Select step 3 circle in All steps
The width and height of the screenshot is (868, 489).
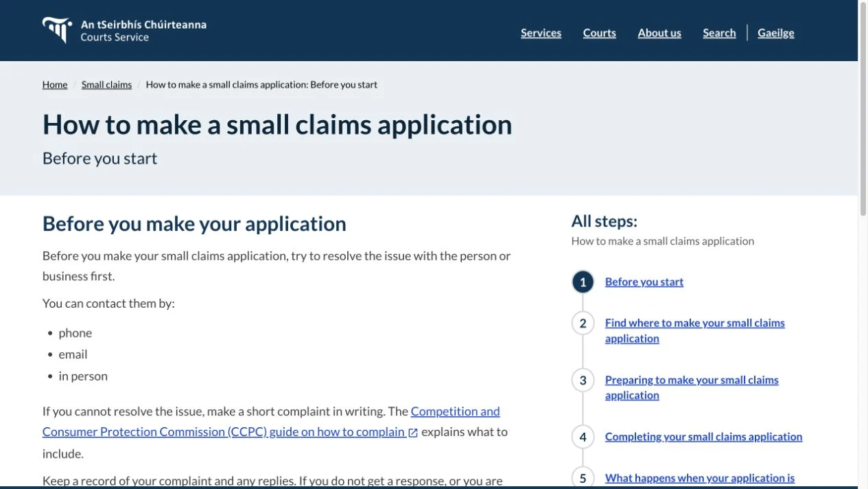pyautogui.click(x=583, y=380)
